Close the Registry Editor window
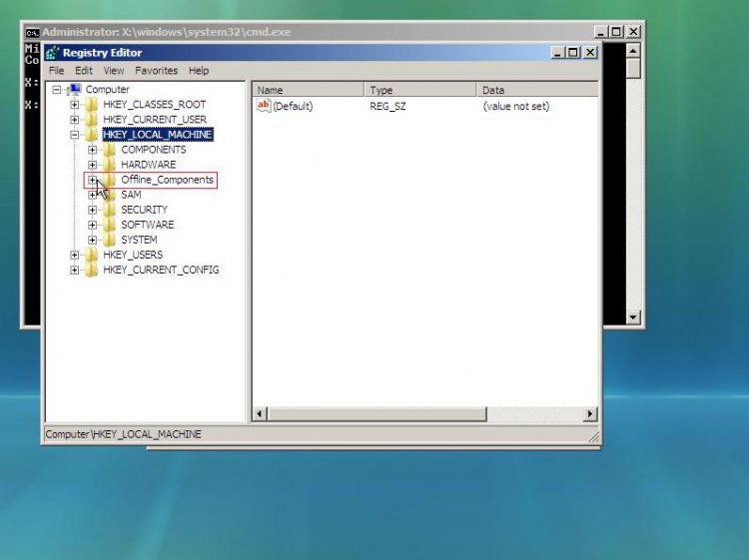 click(590, 53)
